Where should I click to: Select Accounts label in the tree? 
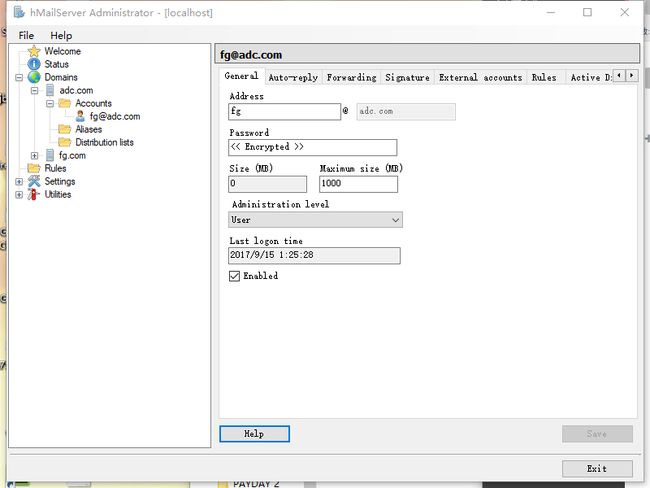(x=93, y=103)
